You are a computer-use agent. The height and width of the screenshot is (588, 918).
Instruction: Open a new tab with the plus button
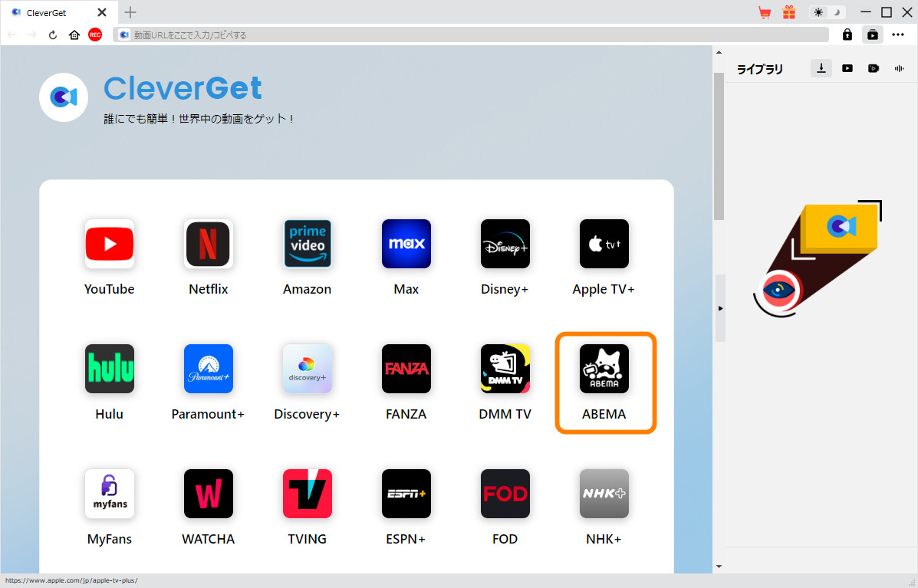click(130, 12)
